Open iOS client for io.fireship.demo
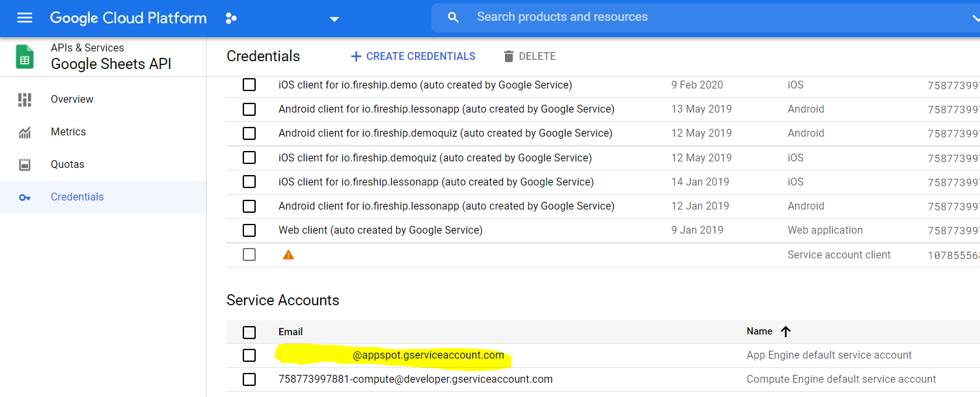 click(x=426, y=85)
